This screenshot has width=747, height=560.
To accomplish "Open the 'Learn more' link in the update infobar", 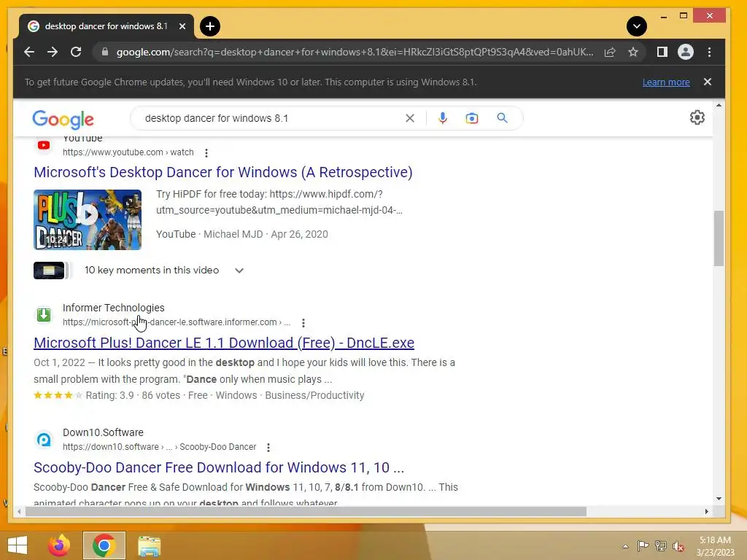I will point(666,82).
